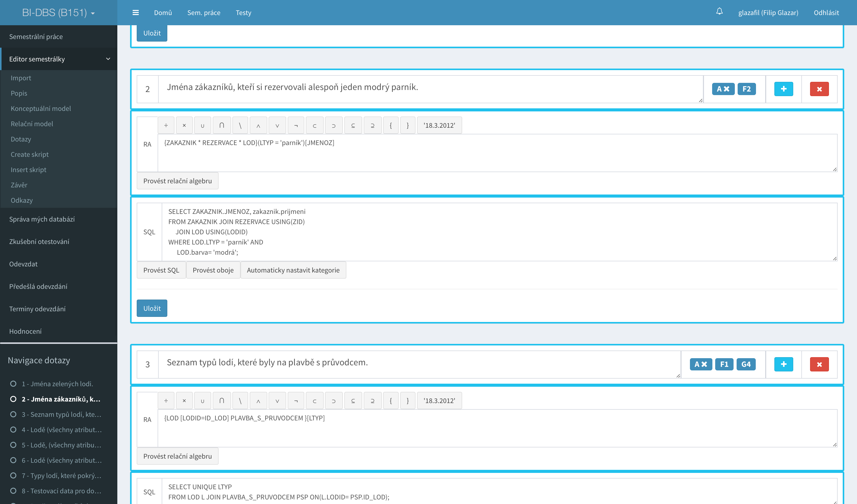Image resolution: width=857 pixels, height=504 pixels.
Task: Remove category A tag on query 3
Action: coord(704,364)
